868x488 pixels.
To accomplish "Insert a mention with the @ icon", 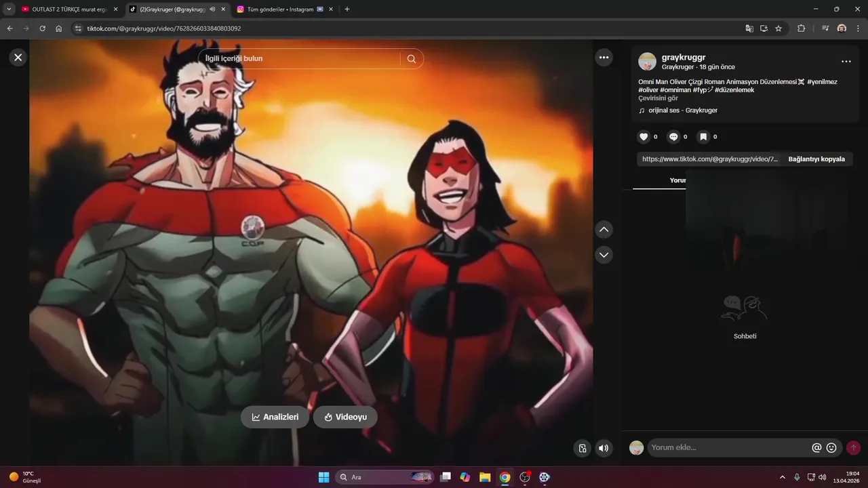I will tap(816, 447).
